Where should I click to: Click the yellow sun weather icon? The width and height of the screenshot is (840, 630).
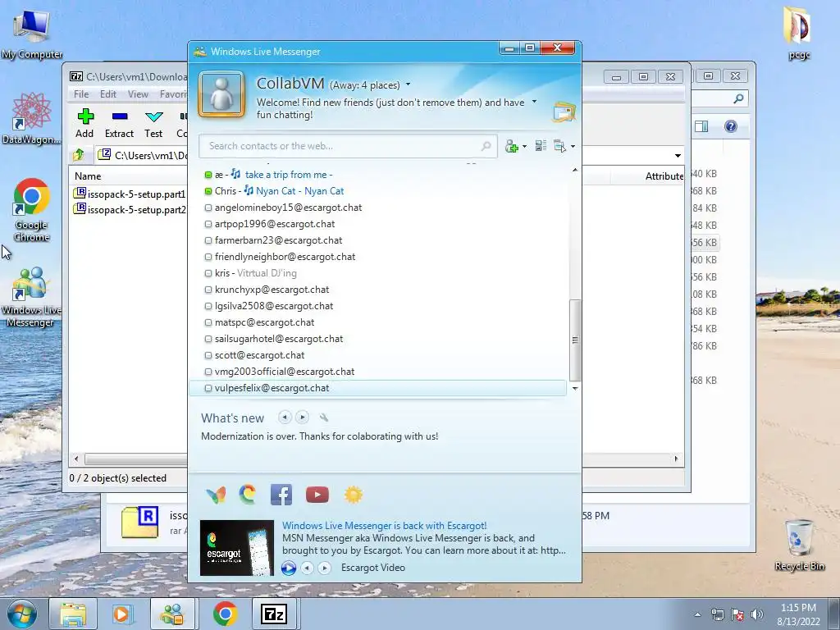[x=354, y=495]
